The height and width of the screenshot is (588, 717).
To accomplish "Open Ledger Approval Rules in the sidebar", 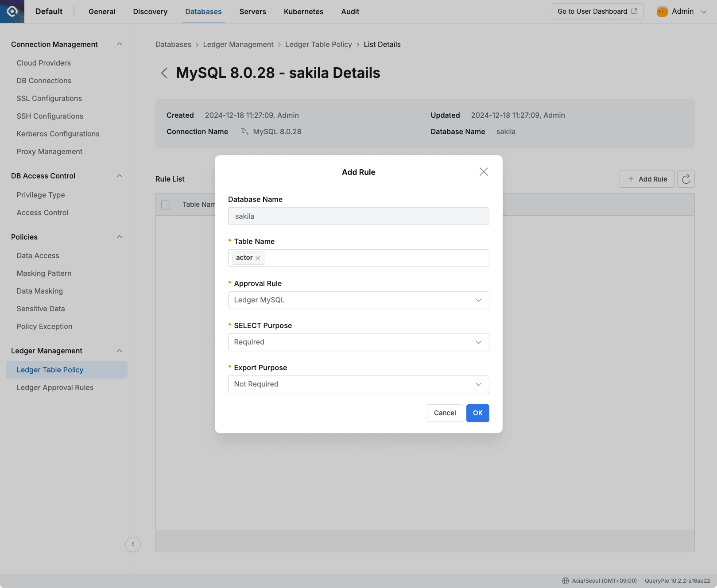I will tap(54, 387).
